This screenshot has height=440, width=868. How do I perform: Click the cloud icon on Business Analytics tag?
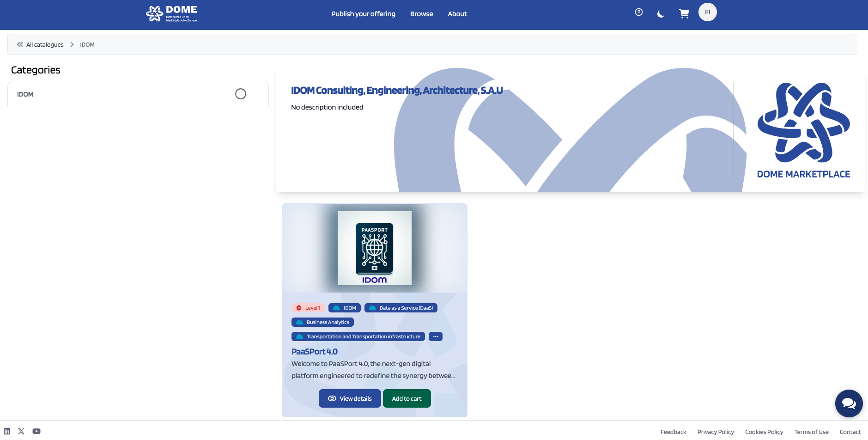coord(300,322)
